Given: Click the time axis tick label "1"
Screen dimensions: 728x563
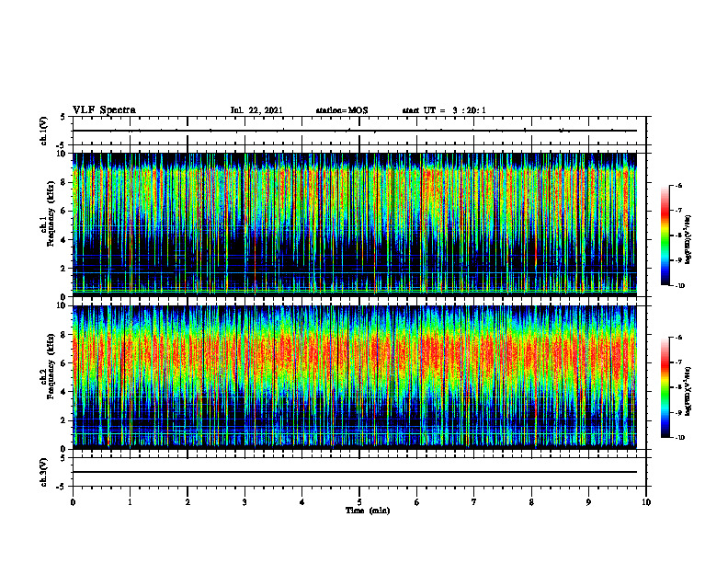Looking at the screenshot, I should pyautogui.click(x=130, y=502).
